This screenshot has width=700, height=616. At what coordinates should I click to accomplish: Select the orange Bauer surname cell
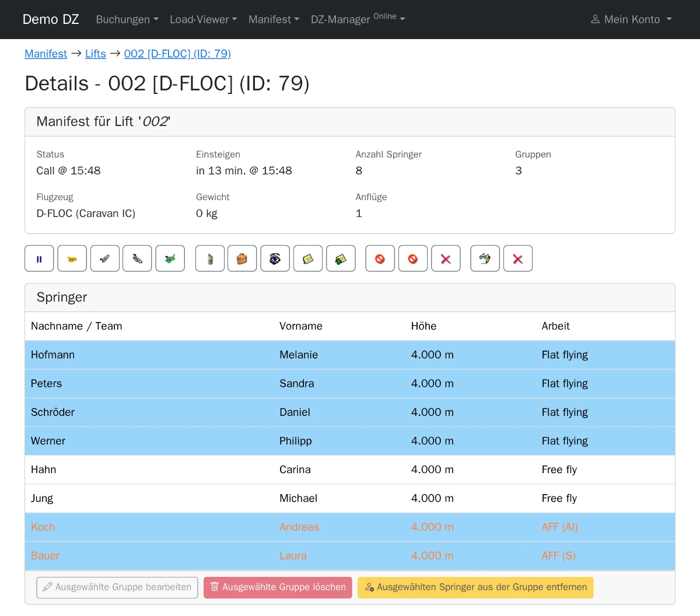pyautogui.click(x=149, y=555)
